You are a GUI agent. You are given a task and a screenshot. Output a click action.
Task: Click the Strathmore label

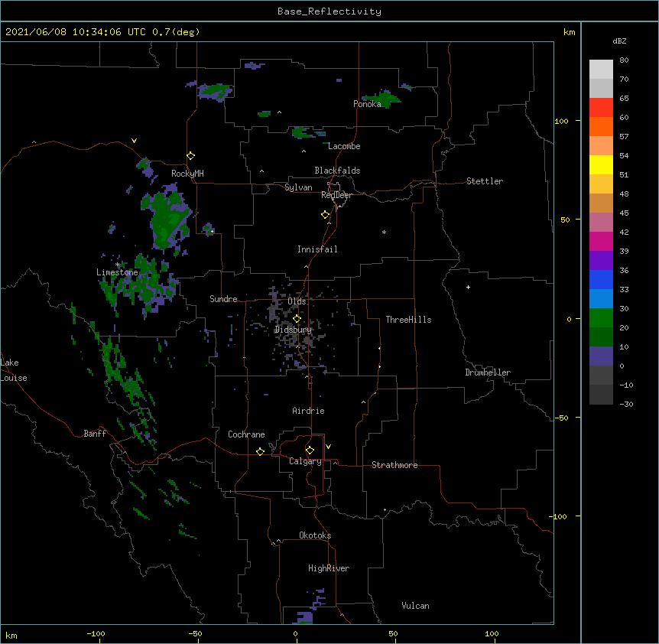[x=394, y=465]
